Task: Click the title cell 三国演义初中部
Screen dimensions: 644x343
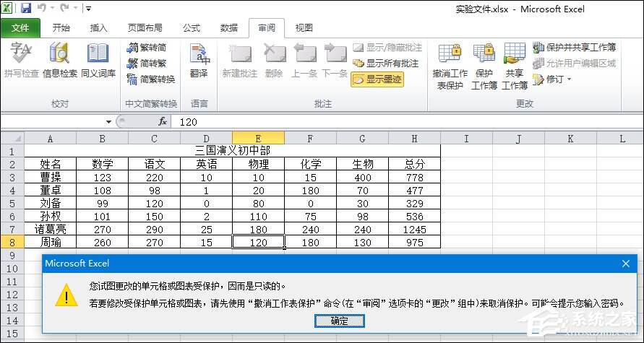Action: [233, 151]
